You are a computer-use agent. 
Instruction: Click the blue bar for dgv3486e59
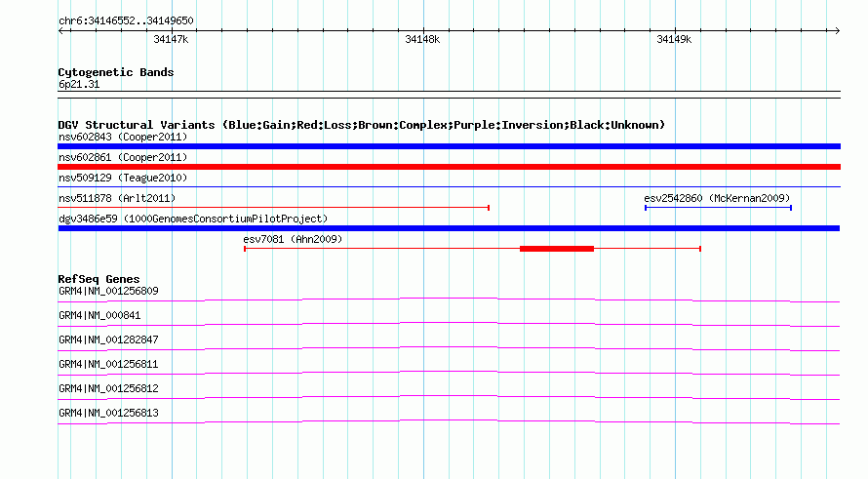tap(449, 228)
